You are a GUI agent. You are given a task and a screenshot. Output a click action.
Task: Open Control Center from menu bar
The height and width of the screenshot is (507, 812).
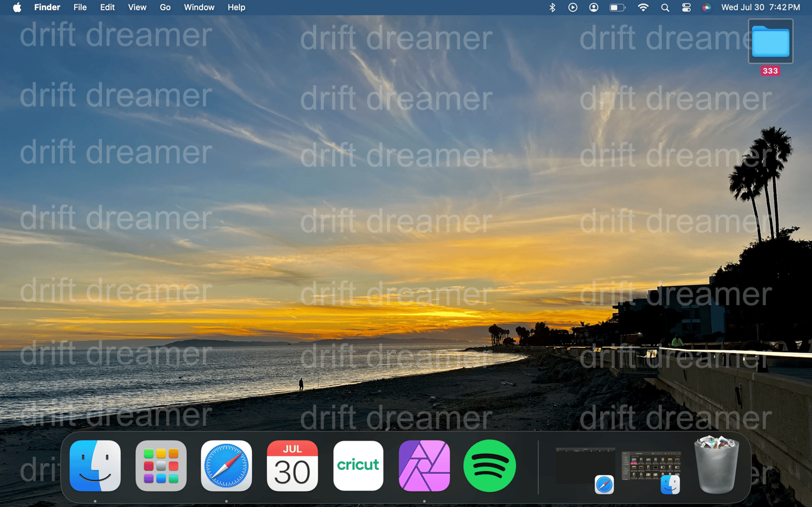click(686, 8)
